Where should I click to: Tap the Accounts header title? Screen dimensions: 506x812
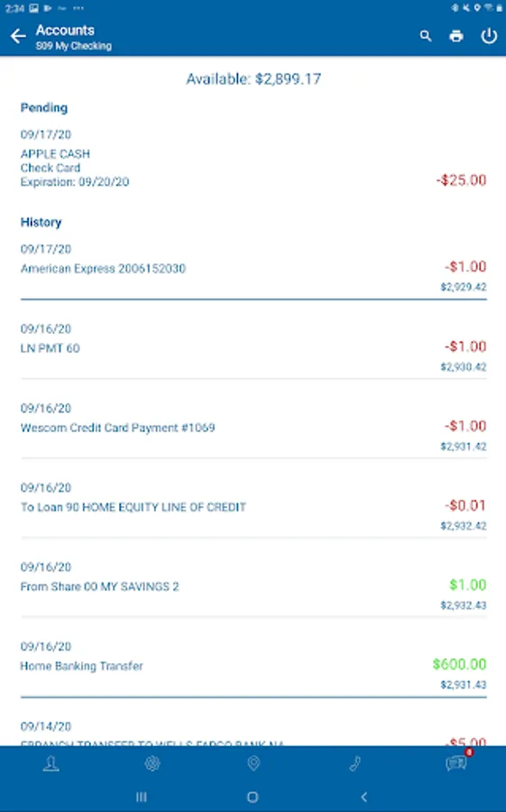pyautogui.click(x=65, y=30)
